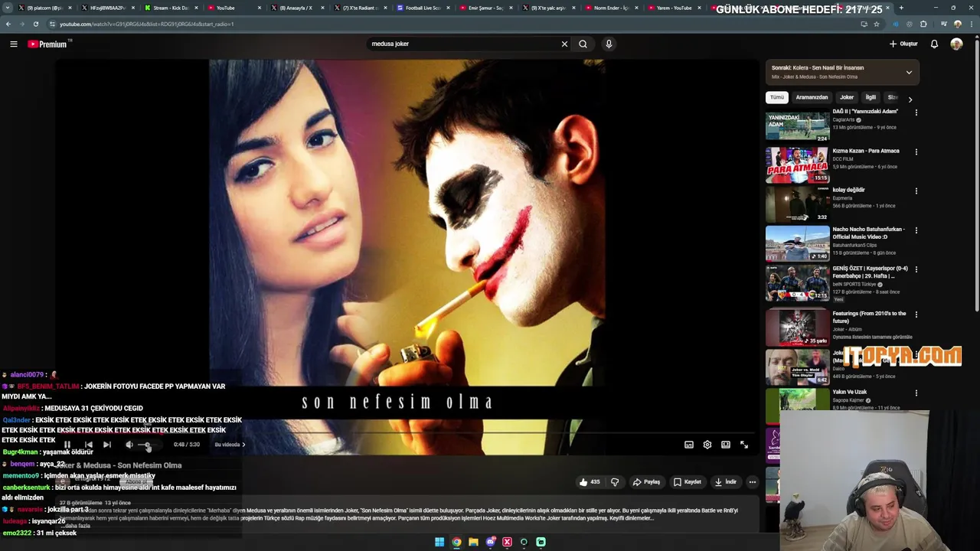The image size is (980, 551).
Task: Dislike the video
Action: point(615,482)
